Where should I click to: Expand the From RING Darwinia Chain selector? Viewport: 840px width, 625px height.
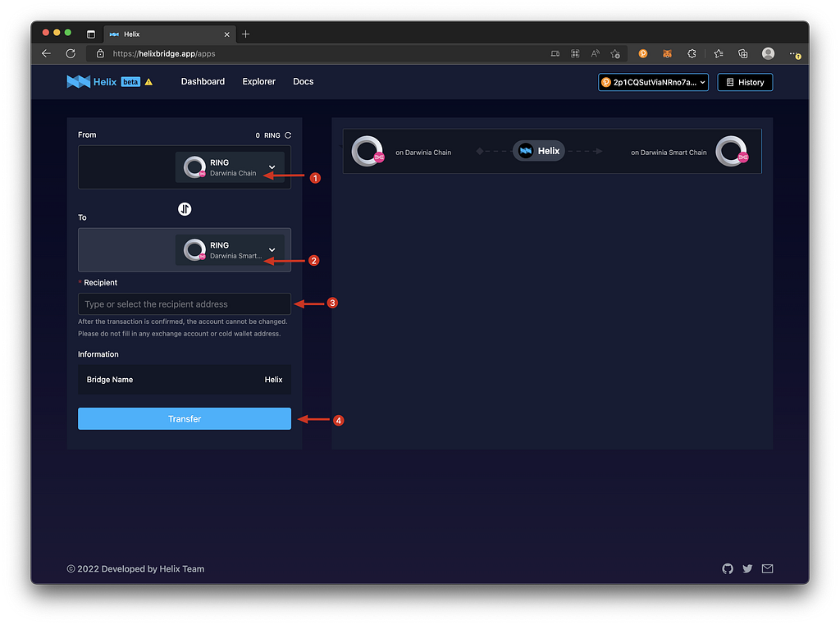(x=230, y=167)
